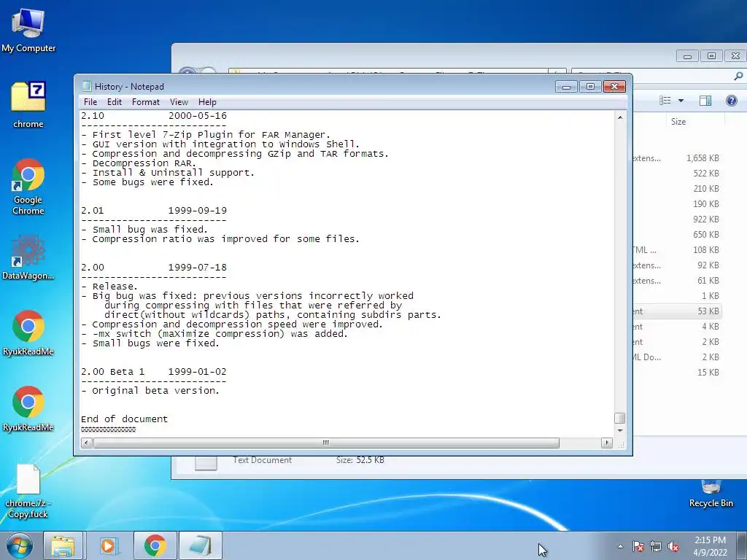Open Notepad Format menu
Image resolution: width=747 pixels, height=560 pixels.
[146, 102]
